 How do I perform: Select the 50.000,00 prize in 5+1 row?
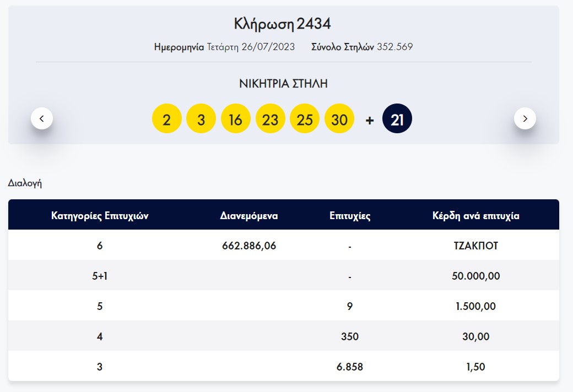click(476, 276)
